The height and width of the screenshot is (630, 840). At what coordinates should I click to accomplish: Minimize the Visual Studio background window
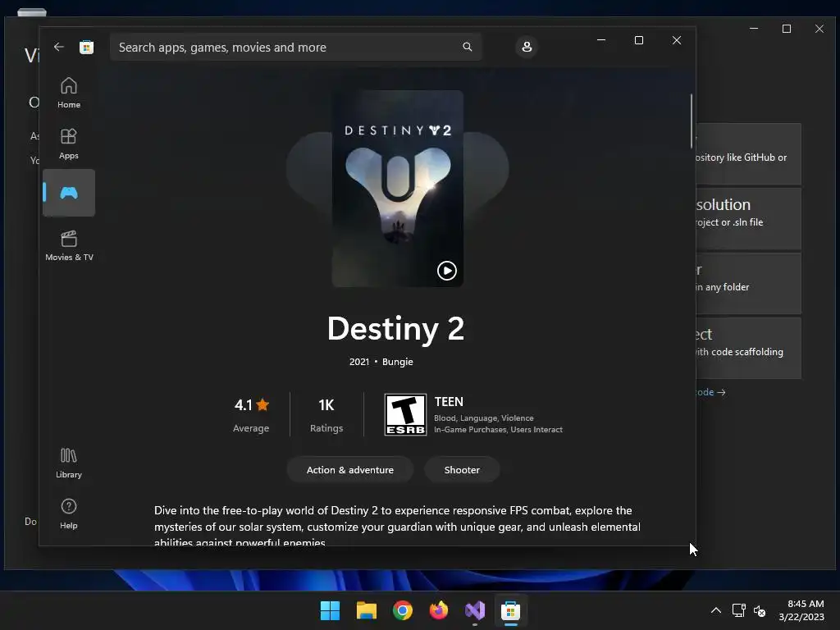[x=754, y=29]
